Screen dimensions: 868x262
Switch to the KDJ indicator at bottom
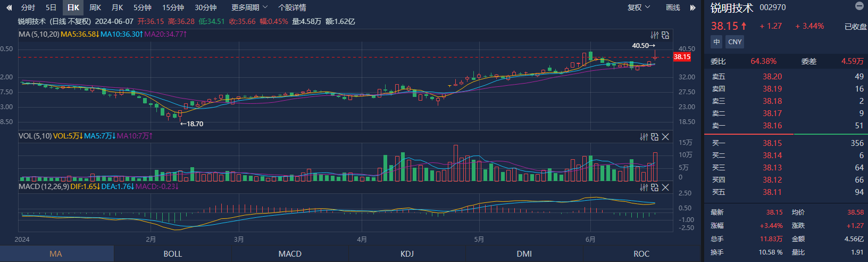[x=407, y=253]
